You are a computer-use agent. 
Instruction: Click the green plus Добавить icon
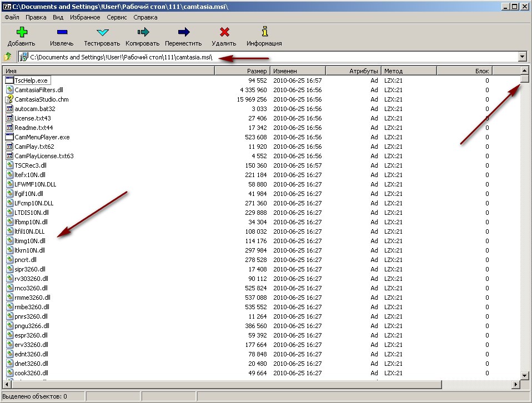(22, 32)
